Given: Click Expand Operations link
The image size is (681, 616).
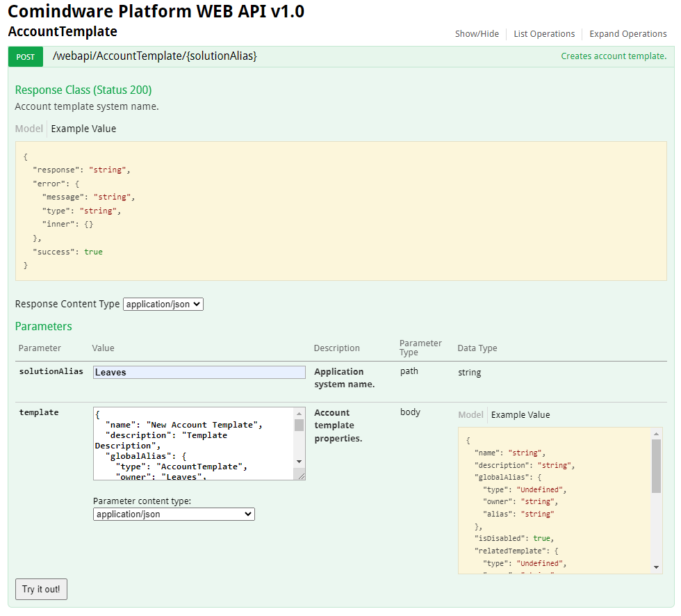Looking at the screenshot, I should 627,34.
